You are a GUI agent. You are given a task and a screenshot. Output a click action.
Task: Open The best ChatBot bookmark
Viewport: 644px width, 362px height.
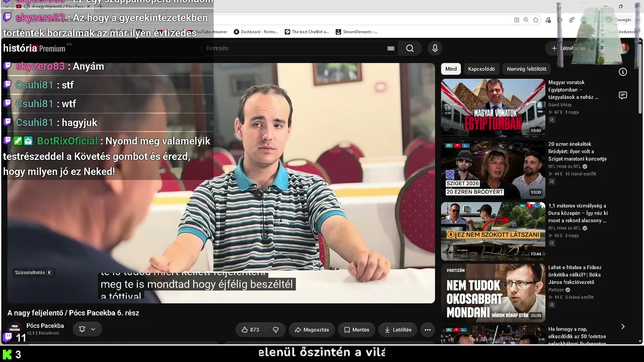pos(306,32)
